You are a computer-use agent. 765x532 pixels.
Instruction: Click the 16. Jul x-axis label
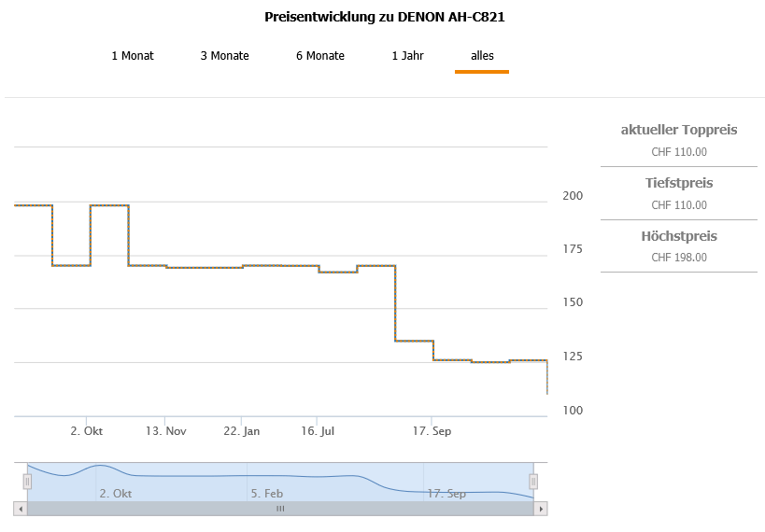point(318,431)
